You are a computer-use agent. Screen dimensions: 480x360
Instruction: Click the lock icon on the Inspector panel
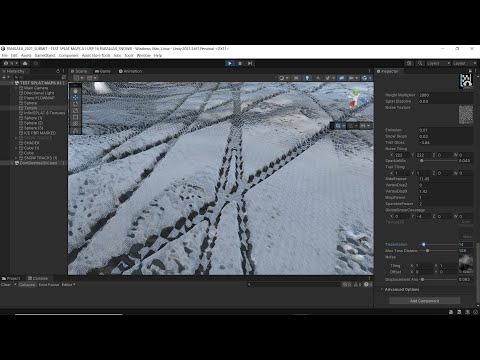470,71
